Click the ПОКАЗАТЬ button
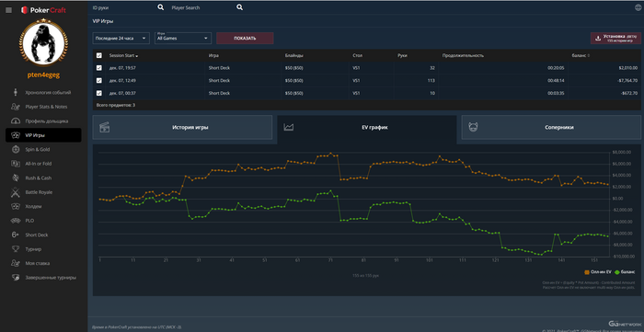Screen dimensions: 644x332 245,38
